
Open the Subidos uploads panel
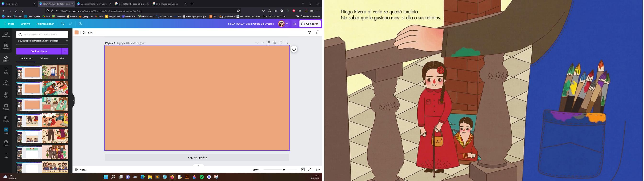point(6,59)
